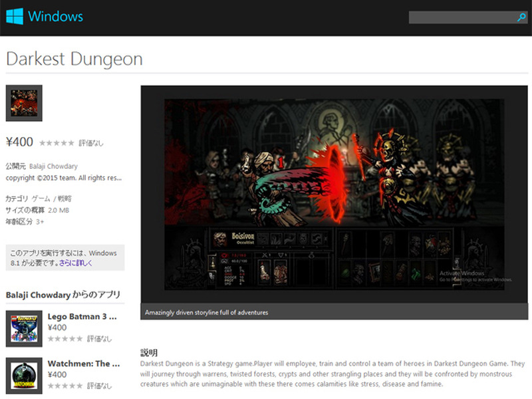Click the Windows logo icon

click(14, 17)
